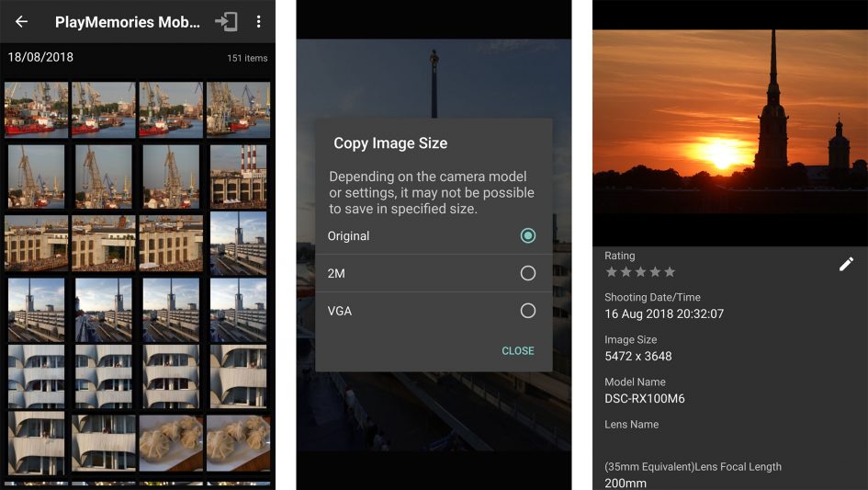Tap the '16 Aug 2018 20:32:07' value

click(x=664, y=313)
